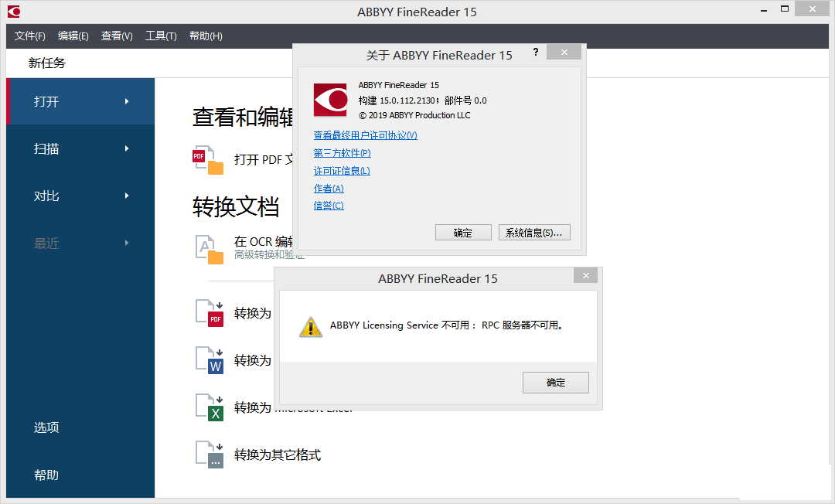This screenshot has width=835, height=504.
Task: Minimize the FineReader main window
Action: pos(764,9)
